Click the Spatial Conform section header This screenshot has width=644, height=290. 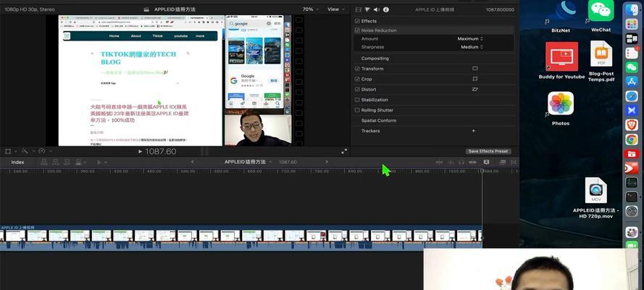pos(379,120)
